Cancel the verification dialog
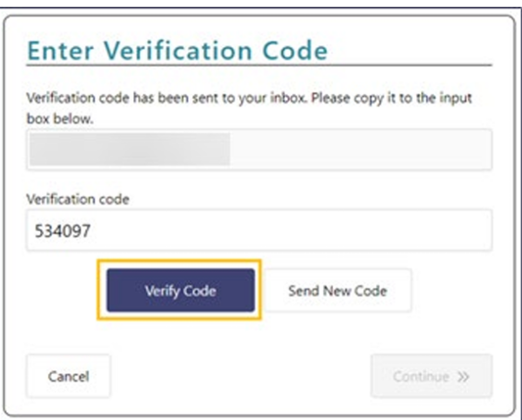This screenshot has height=420, width=522. [68, 377]
